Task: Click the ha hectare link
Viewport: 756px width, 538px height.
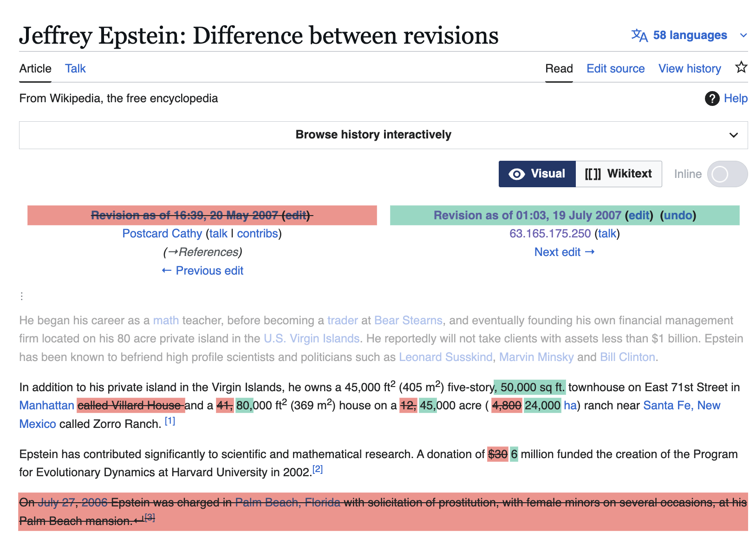Action: 570,406
